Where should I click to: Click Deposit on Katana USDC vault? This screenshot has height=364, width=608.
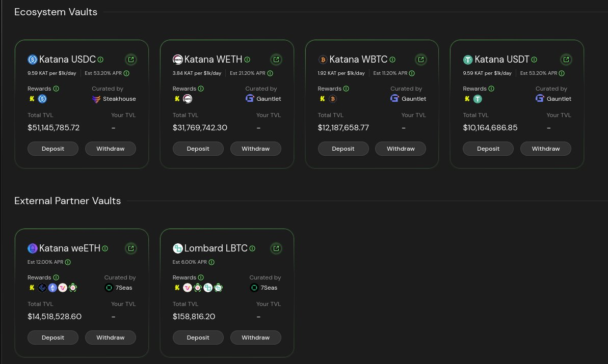(x=53, y=149)
